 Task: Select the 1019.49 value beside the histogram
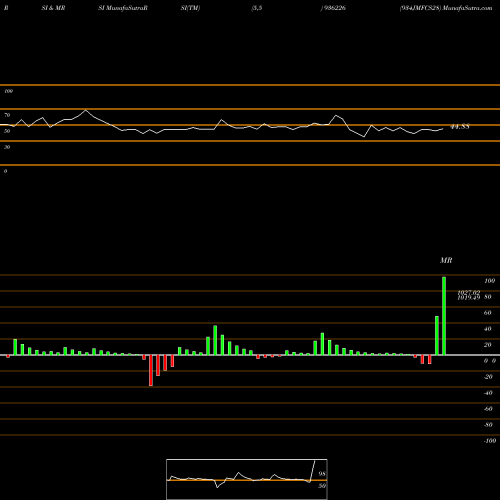pyautogui.click(x=468, y=297)
